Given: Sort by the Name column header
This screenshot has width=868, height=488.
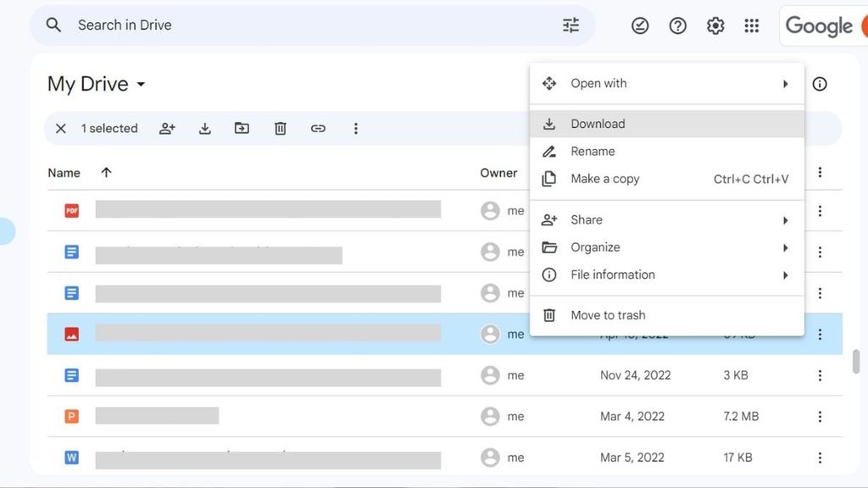Looking at the screenshot, I should pyautogui.click(x=64, y=173).
